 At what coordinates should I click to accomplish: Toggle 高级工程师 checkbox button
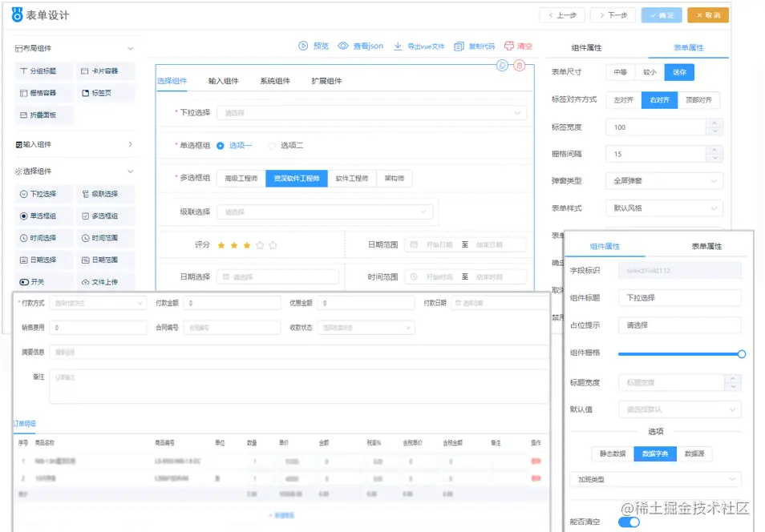(x=241, y=179)
